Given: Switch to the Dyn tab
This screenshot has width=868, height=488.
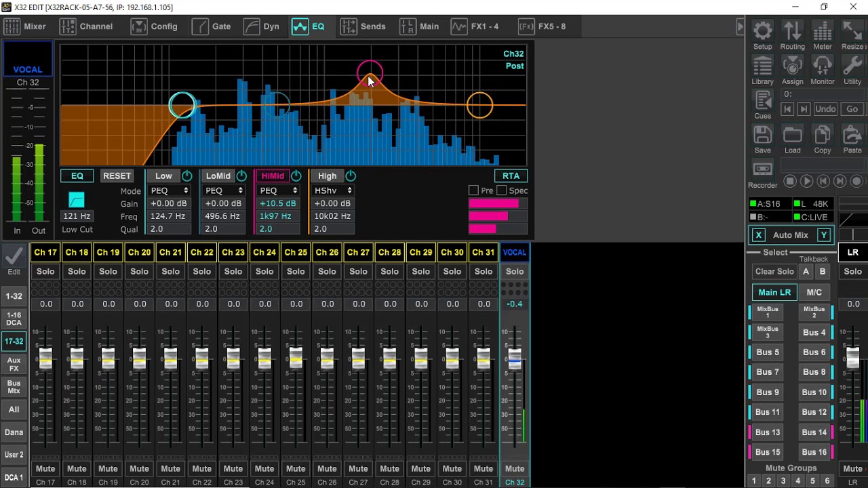Looking at the screenshot, I should click(x=262, y=26).
